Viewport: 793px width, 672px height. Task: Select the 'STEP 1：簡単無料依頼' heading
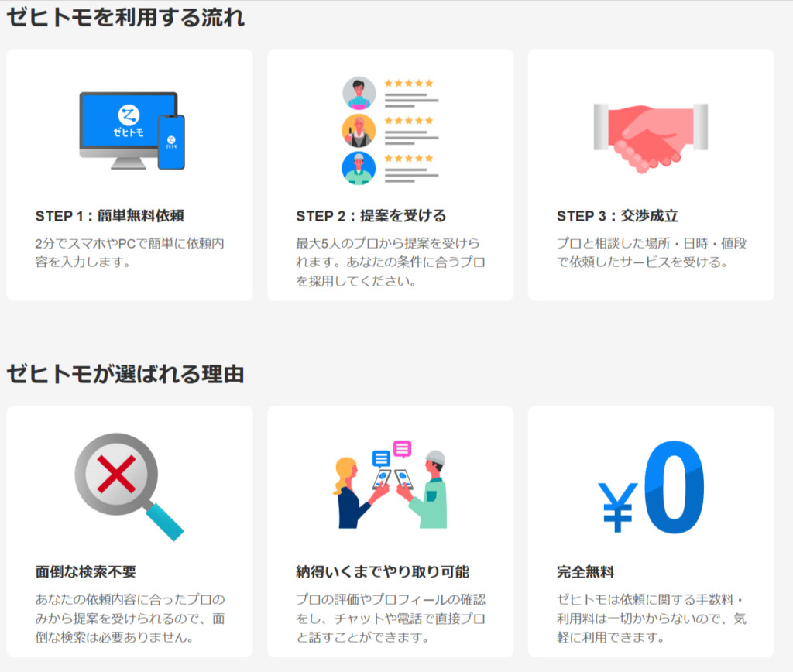pyautogui.click(x=109, y=216)
